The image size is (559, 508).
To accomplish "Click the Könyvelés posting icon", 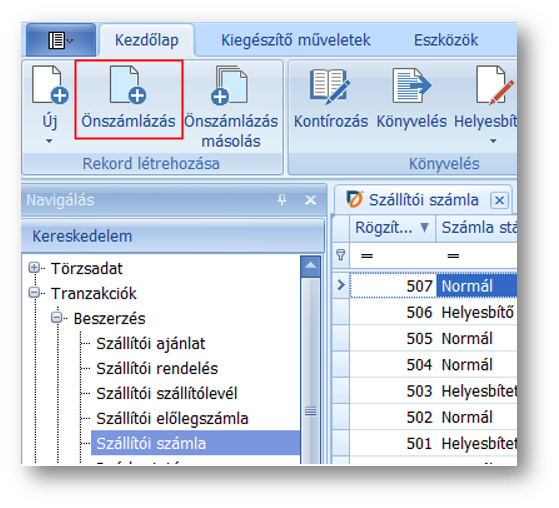I will click(x=412, y=86).
